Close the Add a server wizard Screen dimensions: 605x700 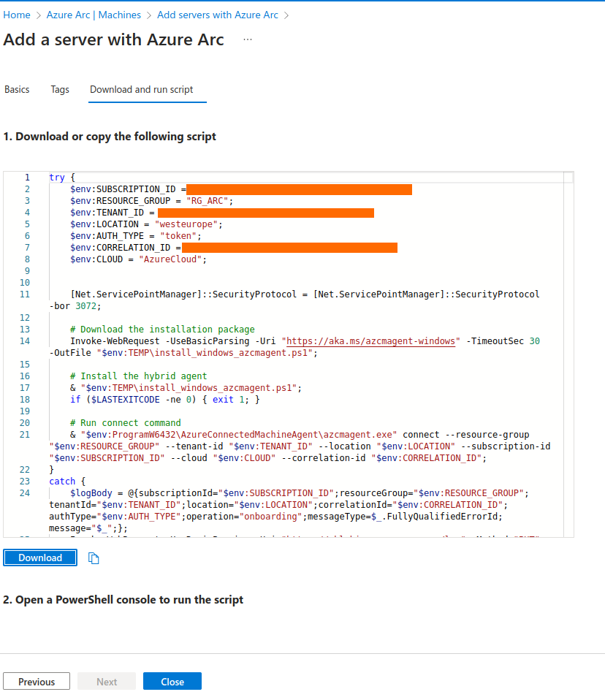click(x=172, y=682)
